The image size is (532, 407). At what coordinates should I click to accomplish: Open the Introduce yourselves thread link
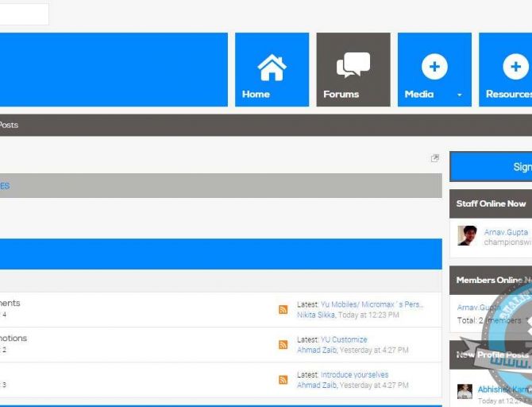pos(354,374)
